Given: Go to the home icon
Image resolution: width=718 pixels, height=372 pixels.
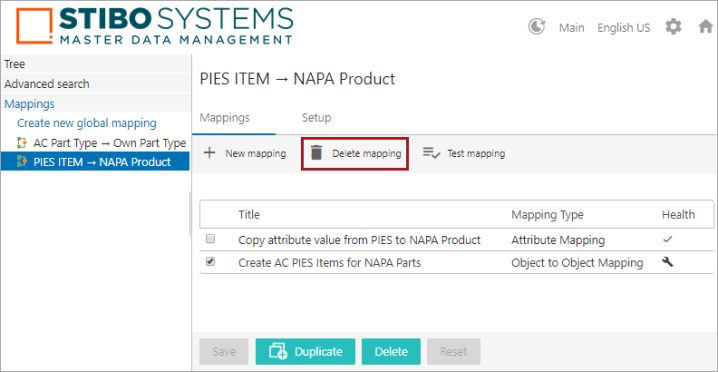Looking at the screenshot, I should pyautogui.click(x=706, y=27).
